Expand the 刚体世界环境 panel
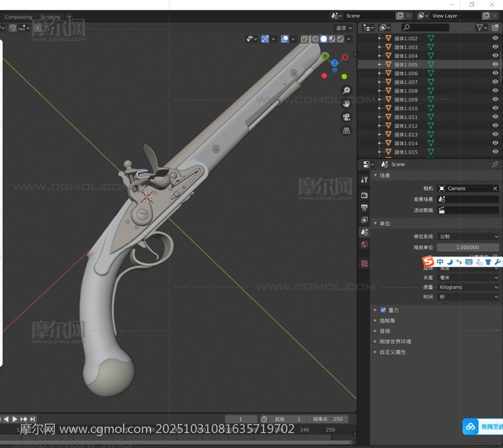The image size is (503, 448). click(x=395, y=341)
